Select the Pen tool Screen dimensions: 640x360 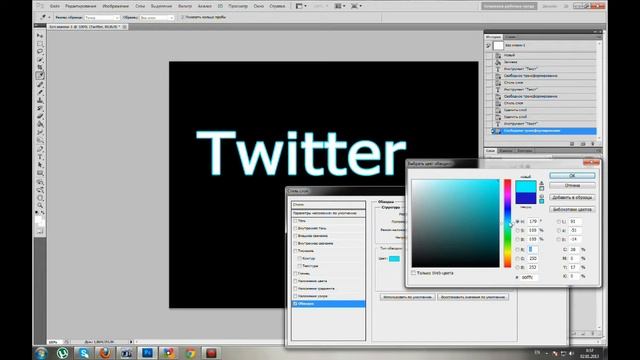pyautogui.click(x=40, y=149)
